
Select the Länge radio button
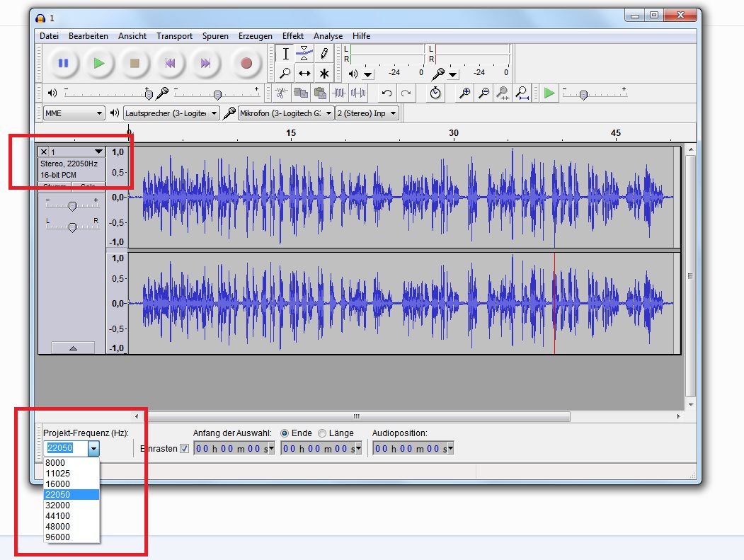(x=322, y=433)
